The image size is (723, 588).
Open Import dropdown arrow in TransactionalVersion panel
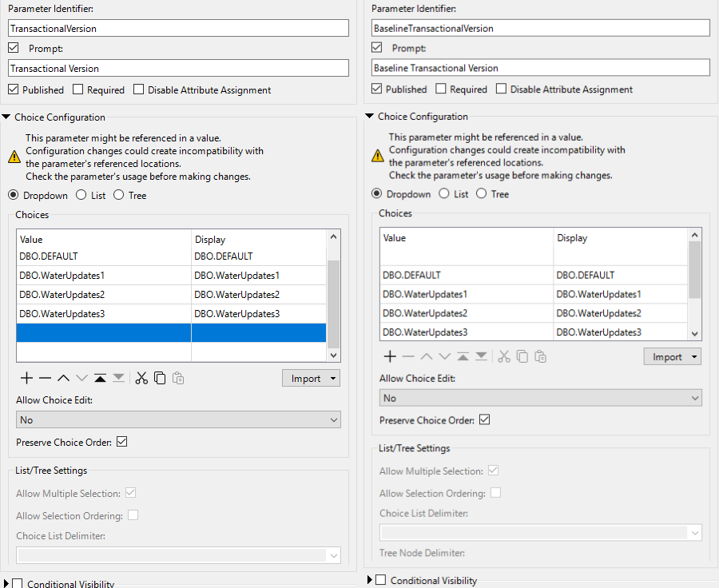[x=333, y=378]
